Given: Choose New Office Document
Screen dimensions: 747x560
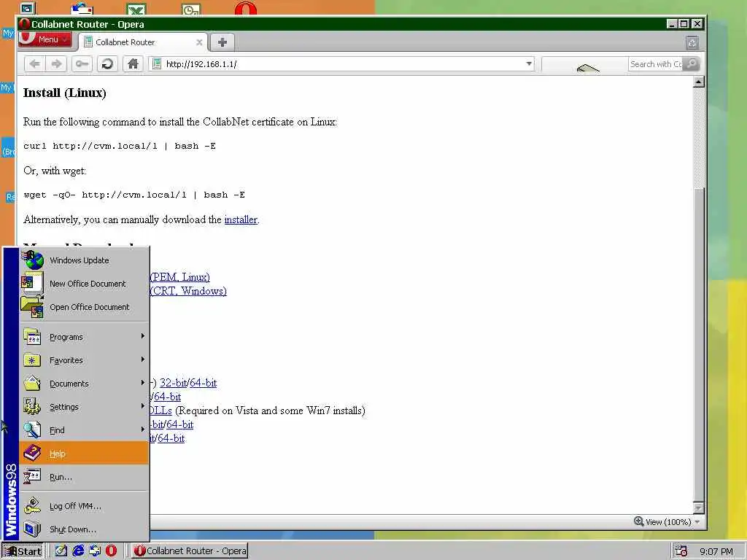Looking at the screenshot, I should coord(84,284).
